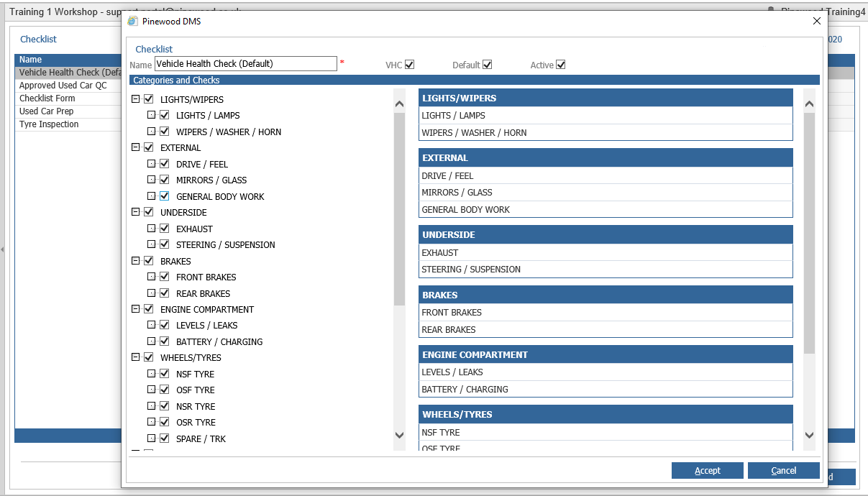Collapse the WHEELS/TYRES tree node
Screen dimensions: 868x496
coord(136,357)
